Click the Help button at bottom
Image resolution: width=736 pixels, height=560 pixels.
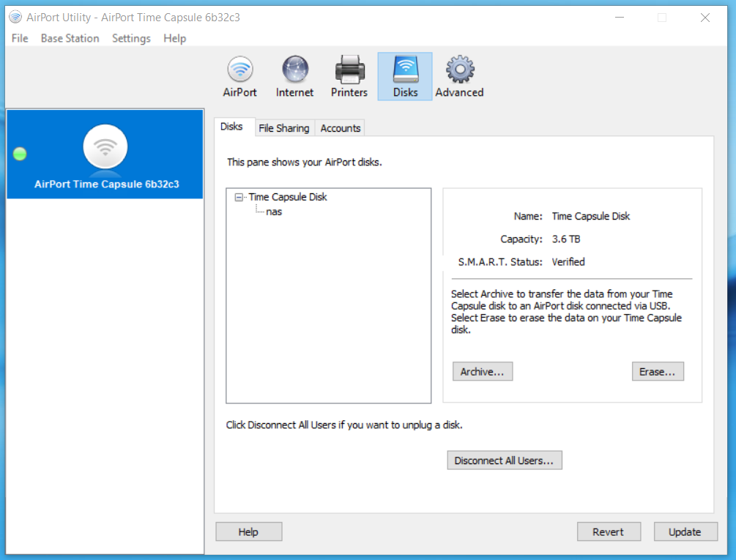click(x=249, y=532)
